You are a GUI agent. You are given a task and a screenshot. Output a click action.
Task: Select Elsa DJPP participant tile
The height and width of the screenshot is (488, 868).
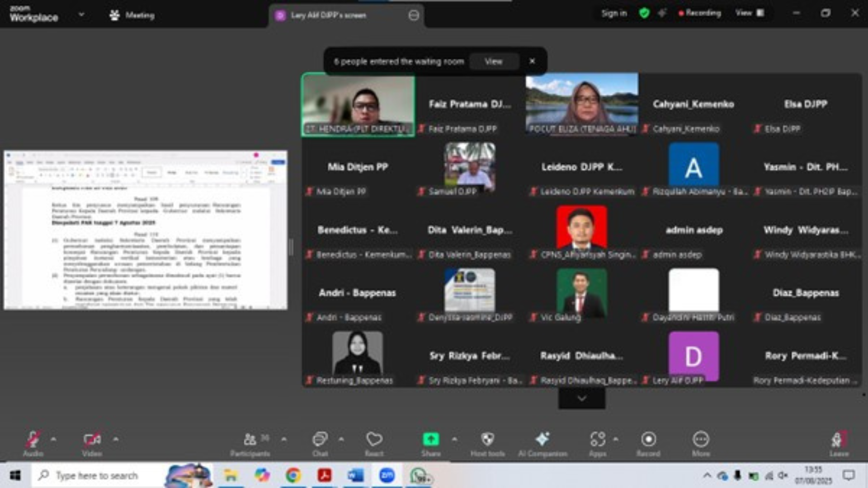coord(806,104)
